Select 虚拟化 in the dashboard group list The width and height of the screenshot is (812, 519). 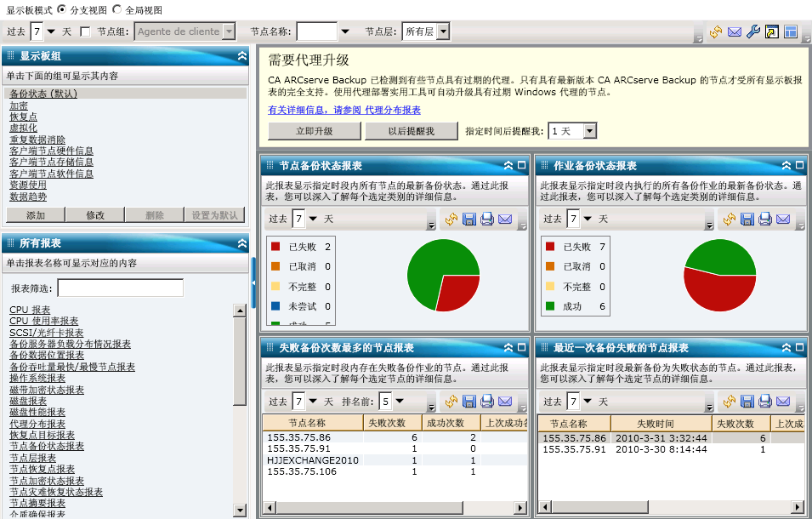tap(23, 128)
